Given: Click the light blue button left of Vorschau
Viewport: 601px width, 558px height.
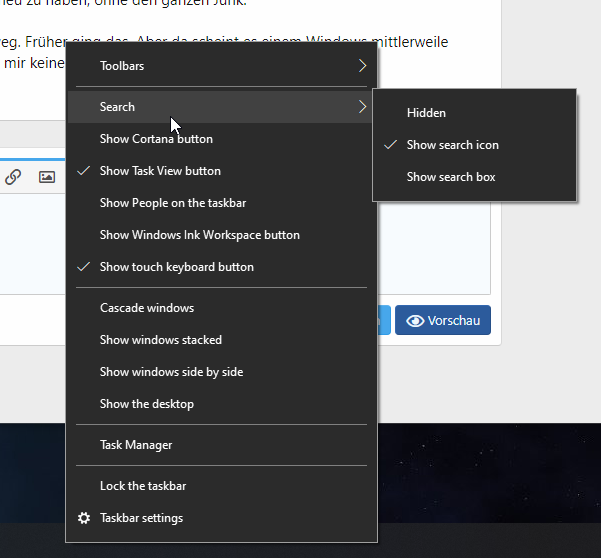Looking at the screenshot, I should 384,320.
